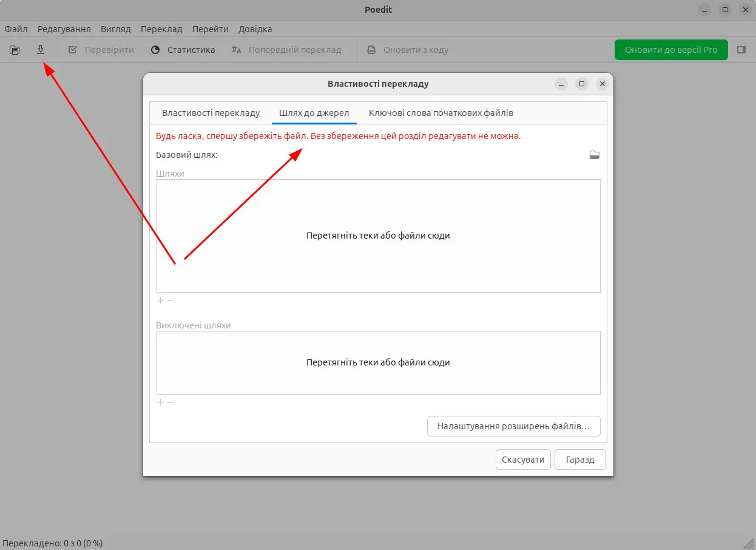Click the folder icon next to Базовий шлях
Screen dimensions: 756x550
point(595,155)
